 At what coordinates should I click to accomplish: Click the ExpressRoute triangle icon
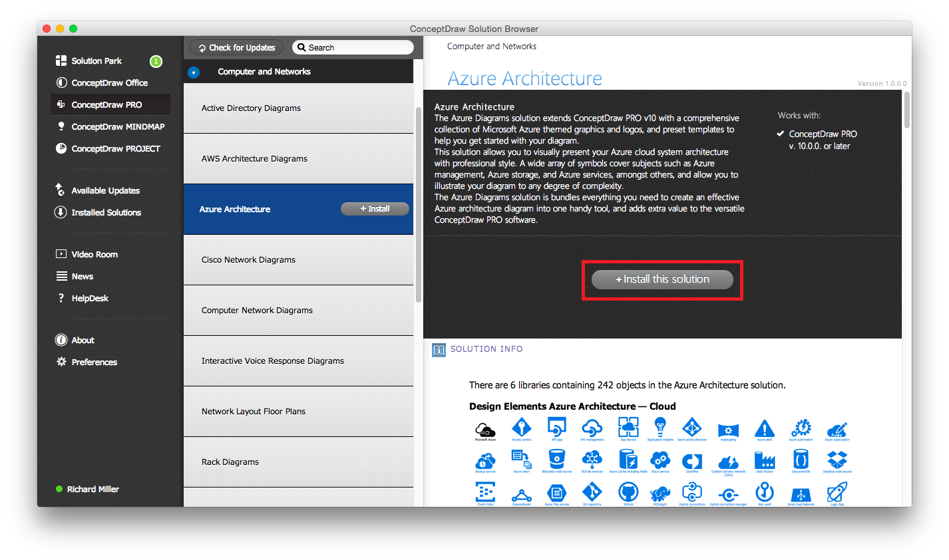522,496
